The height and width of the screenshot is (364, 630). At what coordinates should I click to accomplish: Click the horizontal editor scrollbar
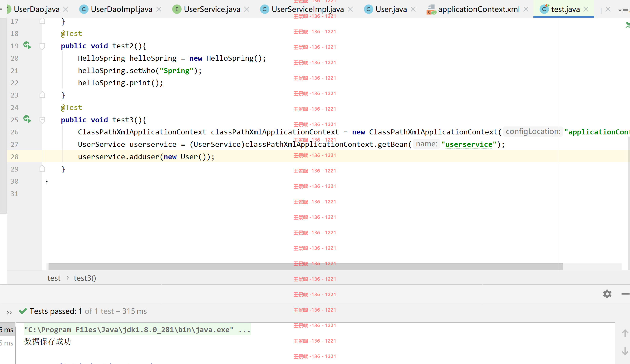(305, 267)
